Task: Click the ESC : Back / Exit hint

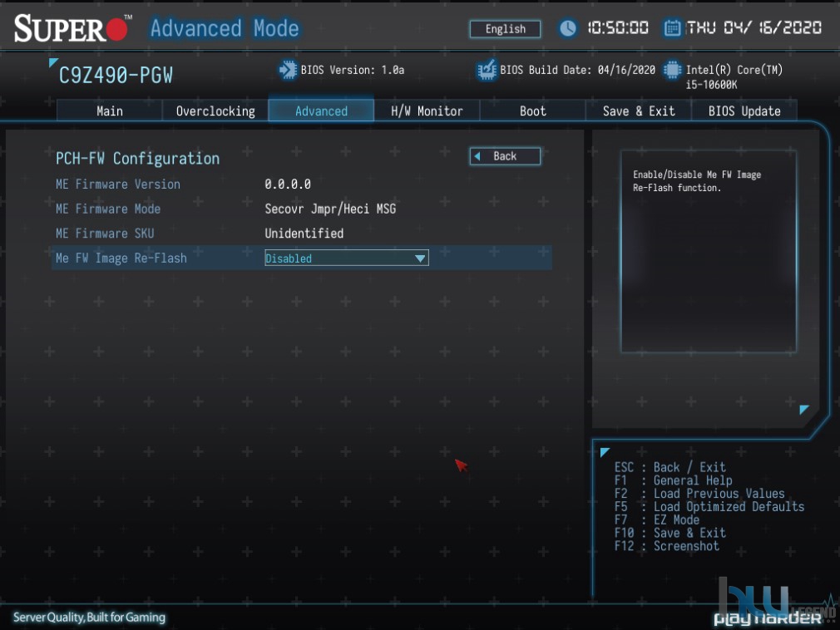Action: (670, 467)
